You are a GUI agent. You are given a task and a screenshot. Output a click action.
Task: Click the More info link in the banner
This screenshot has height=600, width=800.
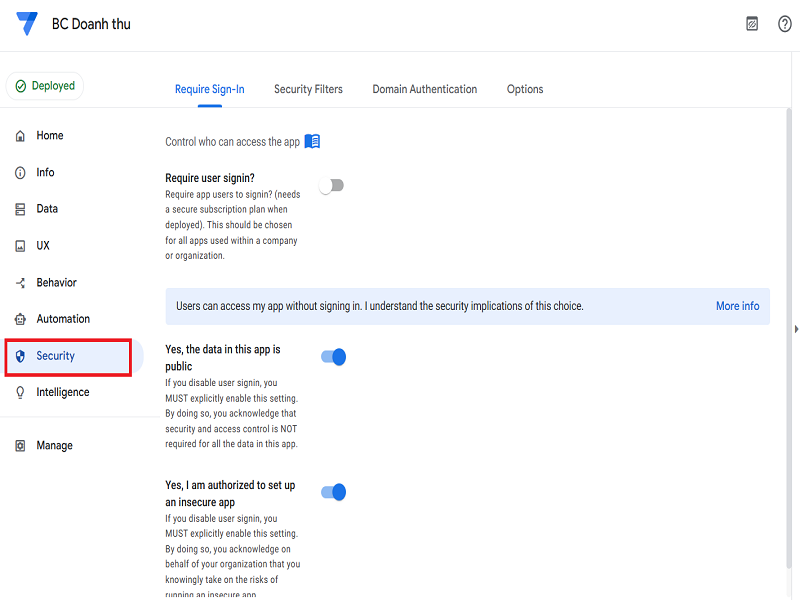[737, 306]
